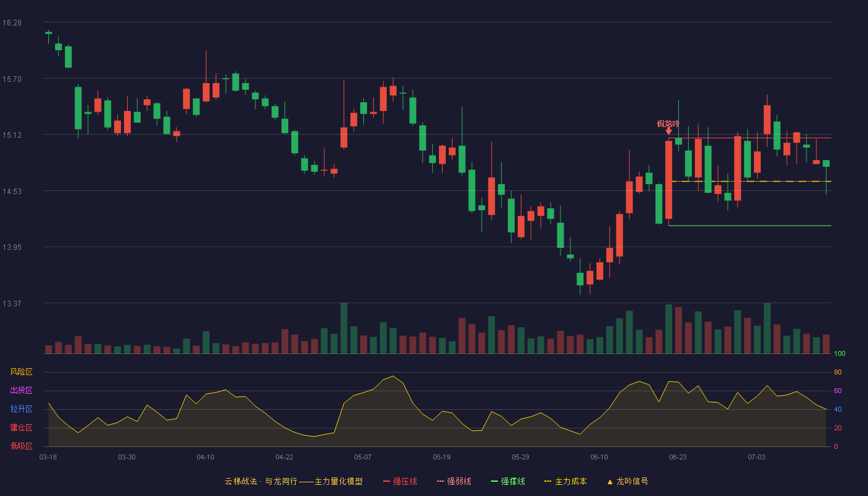The height and width of the screenshot is (496, 868).
Task: Click the 06-23 date axis label
Action: [678, 457]
